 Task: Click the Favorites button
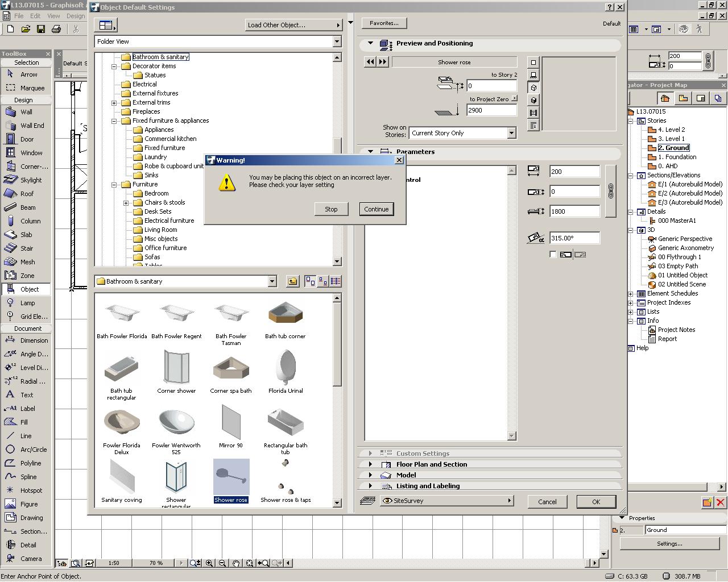tap(384, 23)
